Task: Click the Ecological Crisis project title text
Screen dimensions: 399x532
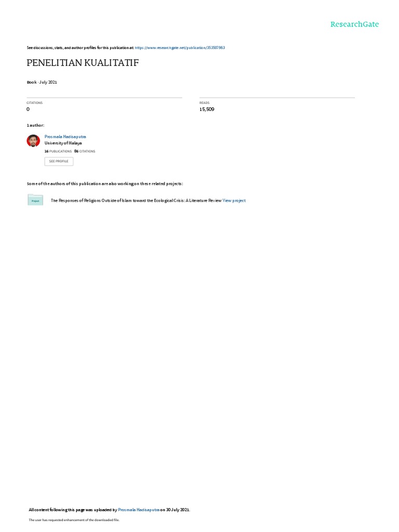Action: pos(136,201)
